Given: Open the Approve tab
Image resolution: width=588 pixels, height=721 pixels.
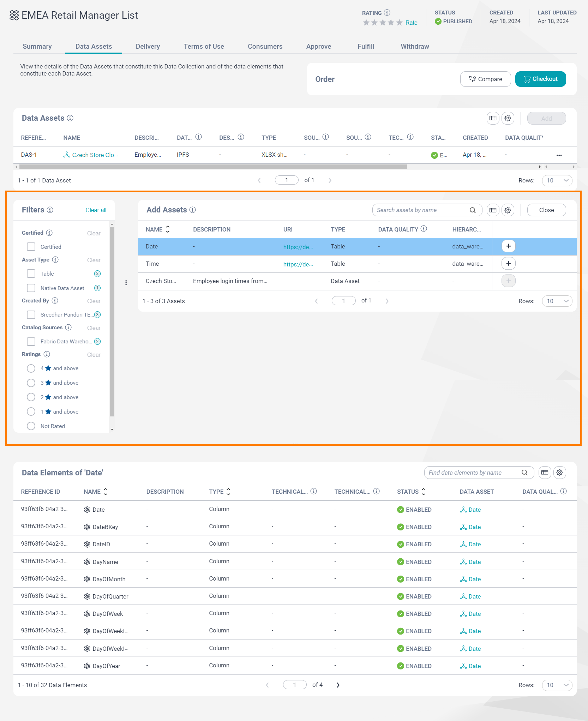Looking at the screenshot, I should click(319, 47).
